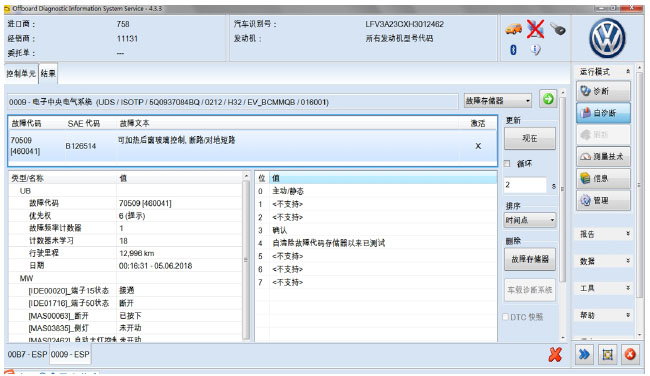Switch to the 结果 tab
The height and width of the screenshot is (376, 650).
click(x=48, y=73)
